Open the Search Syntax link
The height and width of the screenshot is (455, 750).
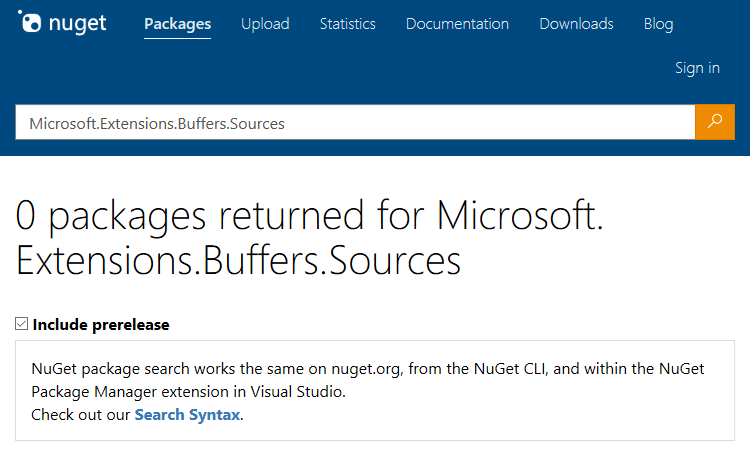(187, 414)
